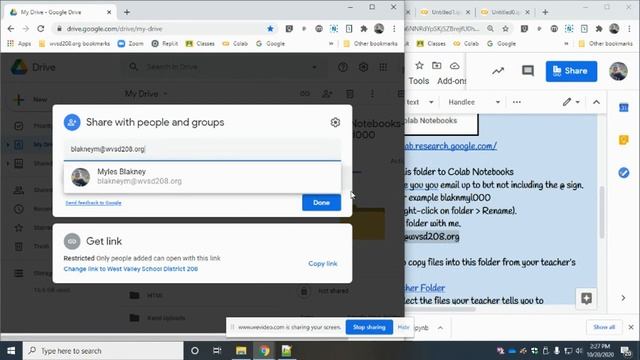Open Apps shortcut in bookmarks bar

(x=19, y=44)
